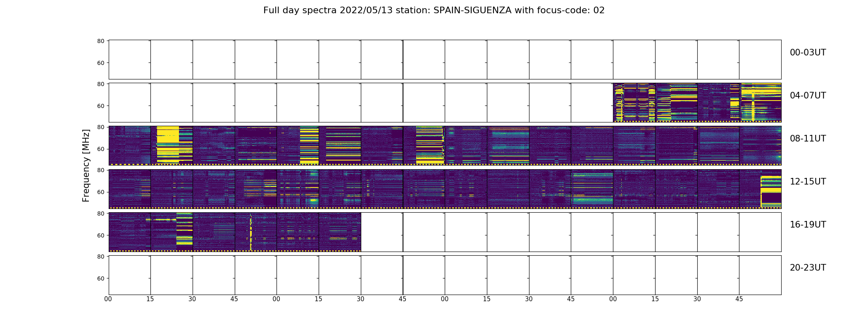Click the large saturated yellow block in 08-11UT row

pos(168,134)
